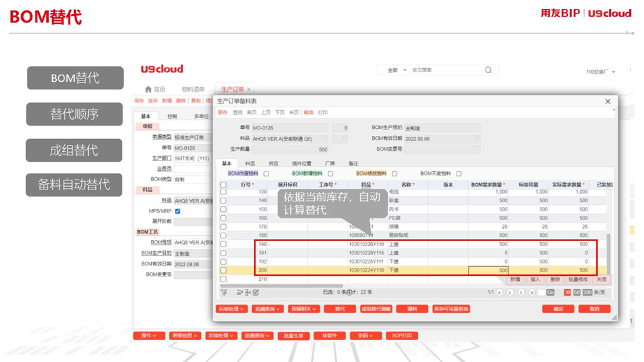Expand the dialog 追溯查询 dropdown button
The width and height of the screenshot is (644, 362).
point(267,309)
